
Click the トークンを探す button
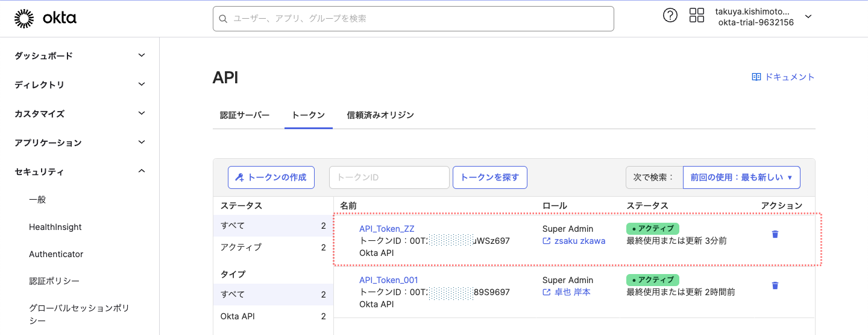pos(489,177)
